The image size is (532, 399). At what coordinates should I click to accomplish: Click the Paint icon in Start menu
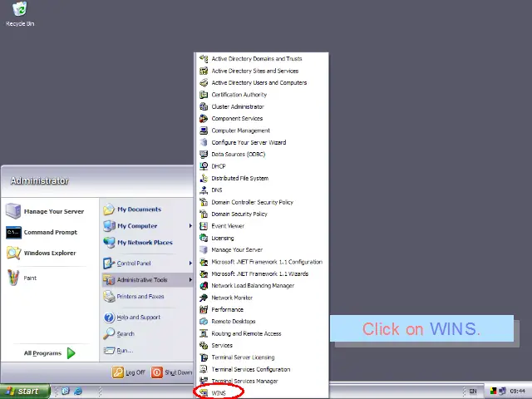[13, 278]
